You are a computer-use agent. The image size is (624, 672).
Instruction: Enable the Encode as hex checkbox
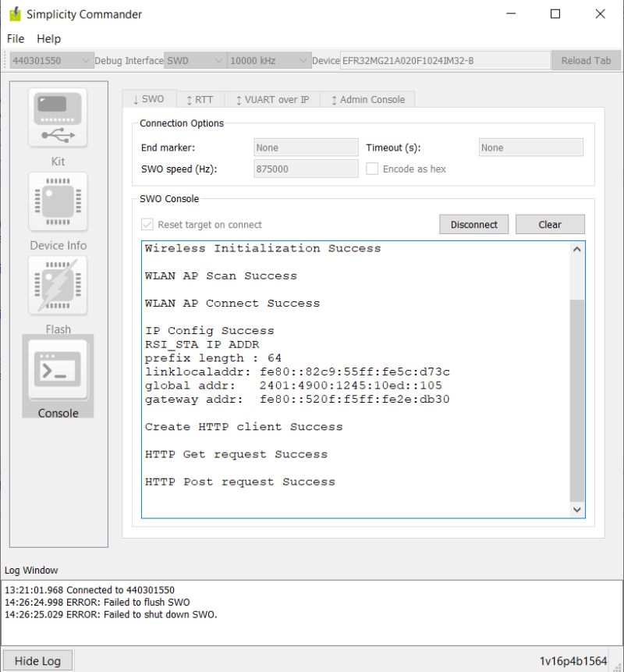[x=372, y=169]
